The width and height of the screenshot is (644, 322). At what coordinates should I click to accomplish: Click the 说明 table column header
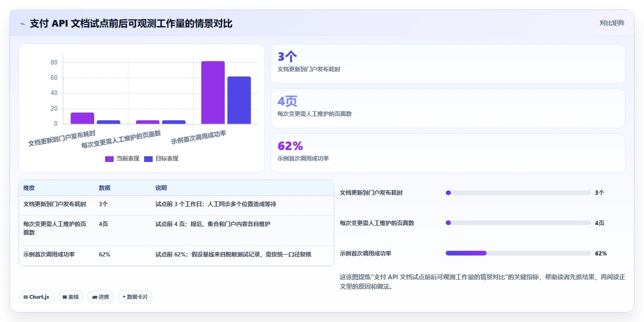click(161, 188)
